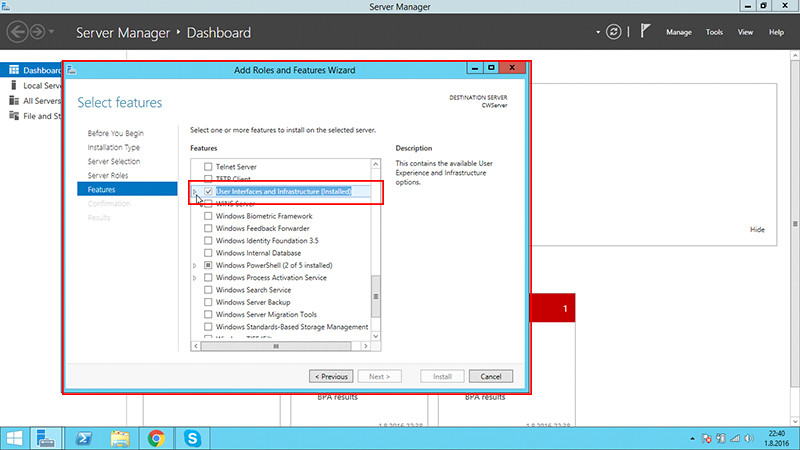The image size is (800, 450).
Task: Click the Windows Start button
Action: point(15,437)
